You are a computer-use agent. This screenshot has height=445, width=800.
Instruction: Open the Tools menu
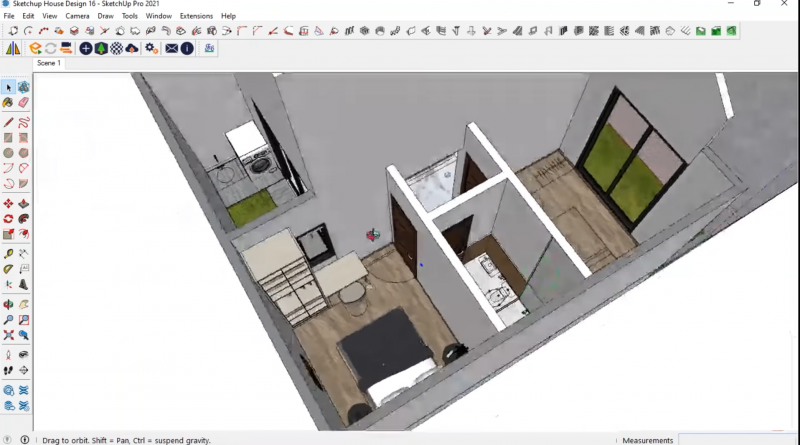130,16
